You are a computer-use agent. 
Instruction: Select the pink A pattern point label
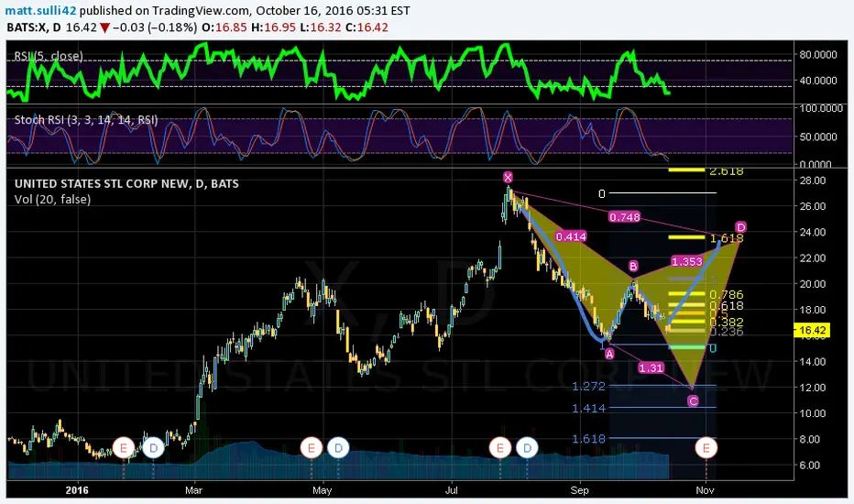[609, 354]
